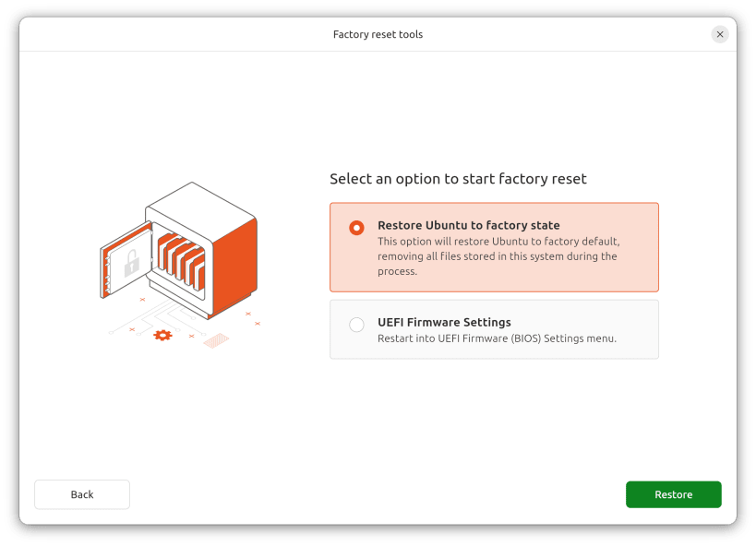
Task: Click the 'Restart into UEFI Firmware (BIOS) Settings menu.' description
Action: pos(497,338)
